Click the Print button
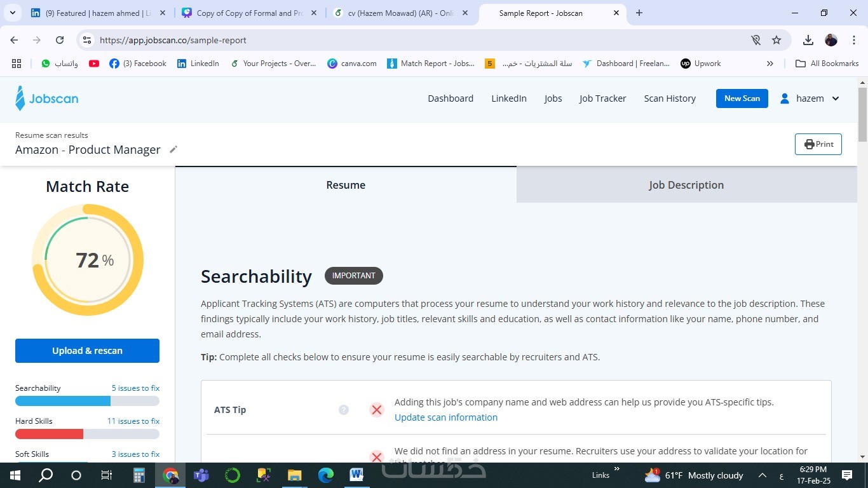 [x=818, y=144]
